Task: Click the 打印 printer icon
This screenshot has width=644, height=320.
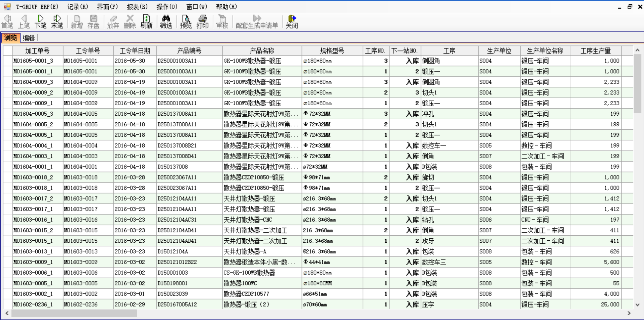Action: click(x=203, y=22)
